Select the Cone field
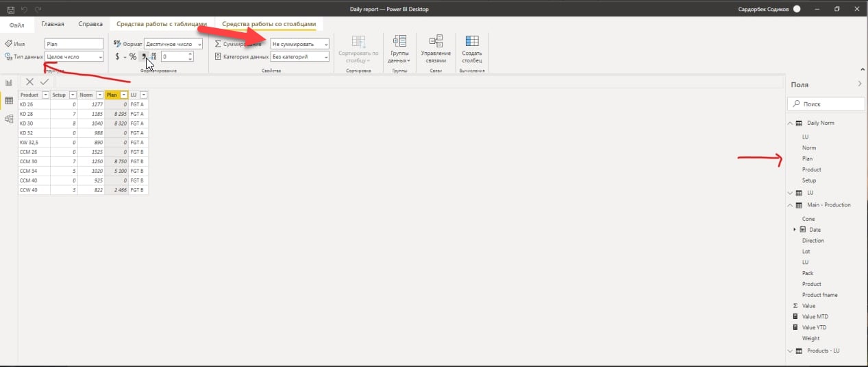 tap(808, 219)
